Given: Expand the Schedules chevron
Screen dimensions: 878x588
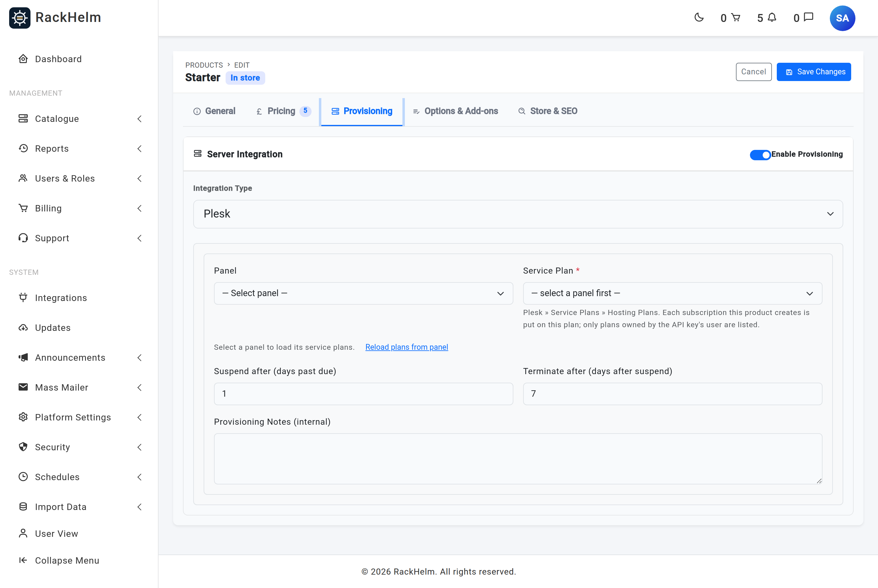Looking at the screenshot, I should click(140, 477).
